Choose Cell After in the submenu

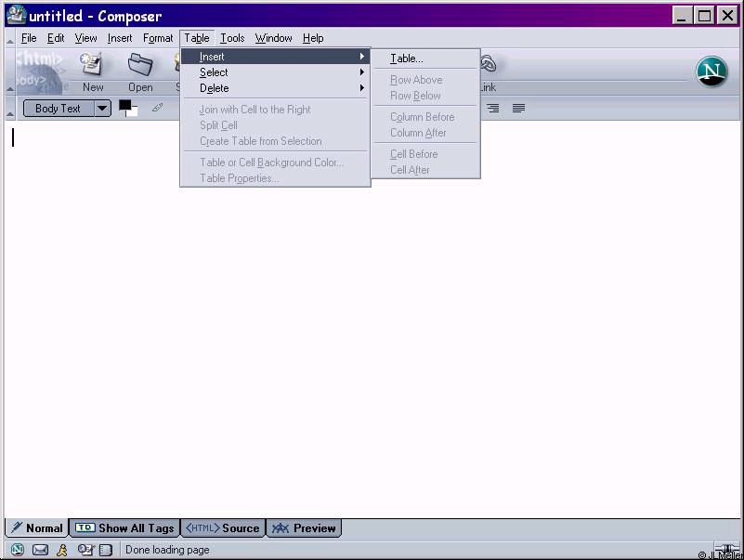coord(425,170)
